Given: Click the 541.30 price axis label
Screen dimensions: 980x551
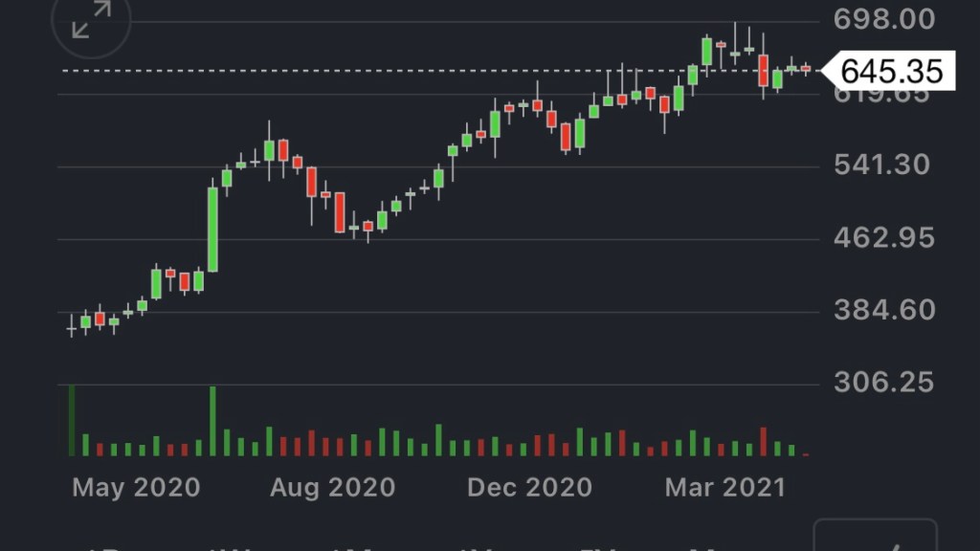Looking at the screenshot, I should coord(881,165).
